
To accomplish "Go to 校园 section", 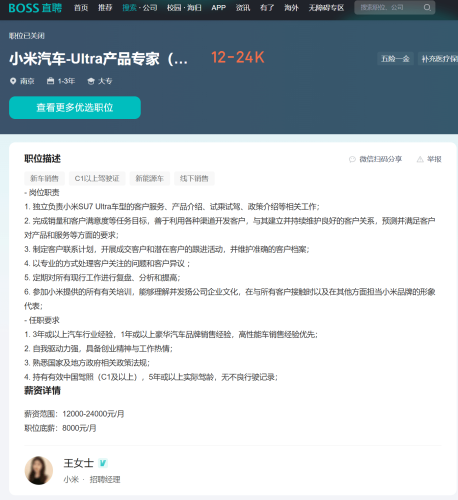I will 174,8.
